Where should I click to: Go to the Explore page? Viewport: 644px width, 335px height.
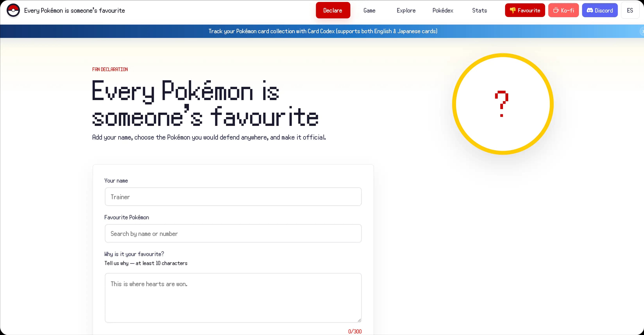(406, 10)
